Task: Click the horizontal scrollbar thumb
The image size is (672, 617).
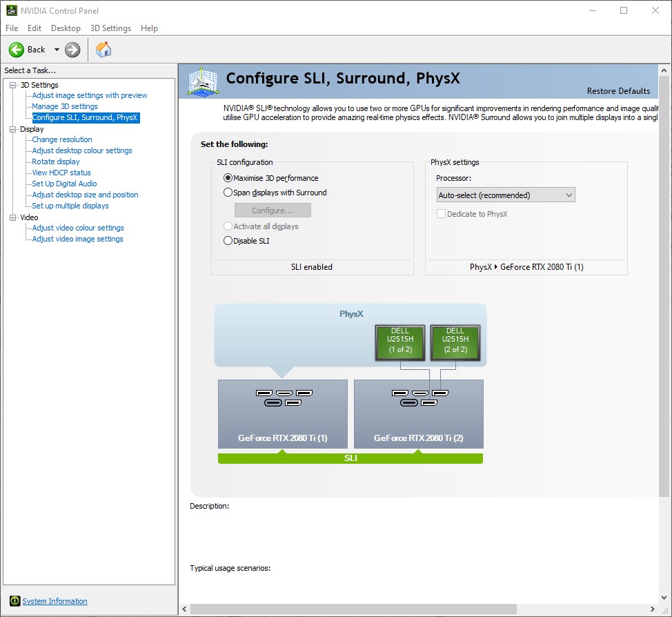Action: (x=353, y=609)
